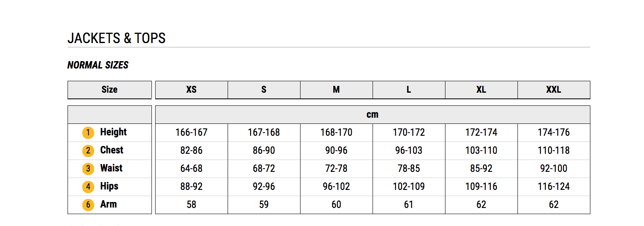This screenshot has height=226, width=644.
Task: Click the yellow number 6 Arm icon
Action: (x=88, y=205)
